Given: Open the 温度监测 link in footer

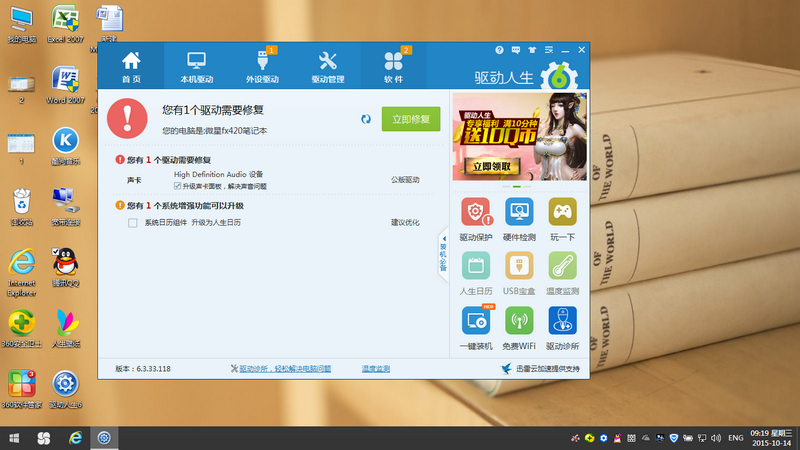Looking at the screenshot, I should pyautogui.click(x=375, y=369).
